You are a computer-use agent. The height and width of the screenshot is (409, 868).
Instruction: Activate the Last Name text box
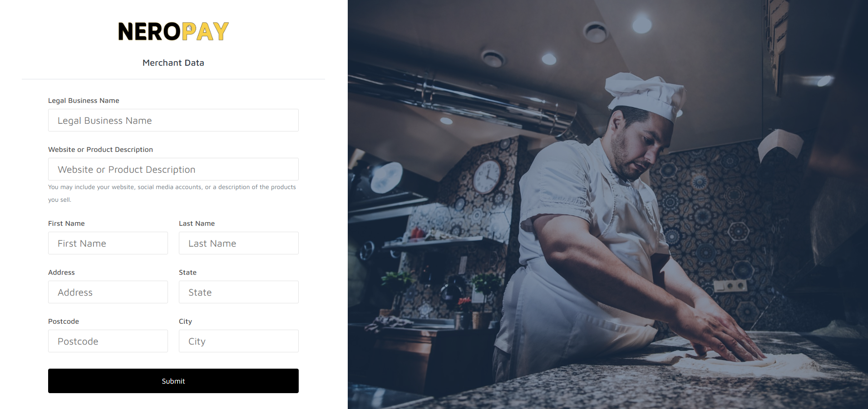click(x=239, y=243)
